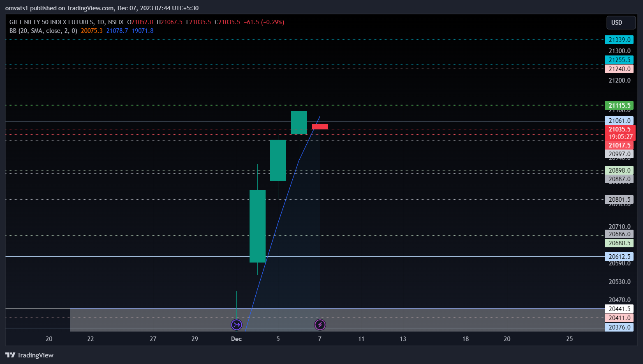Viewport: 643px width, 364px height.
Task: Click the red 21035.5 current price label
Action: [620, 129]
